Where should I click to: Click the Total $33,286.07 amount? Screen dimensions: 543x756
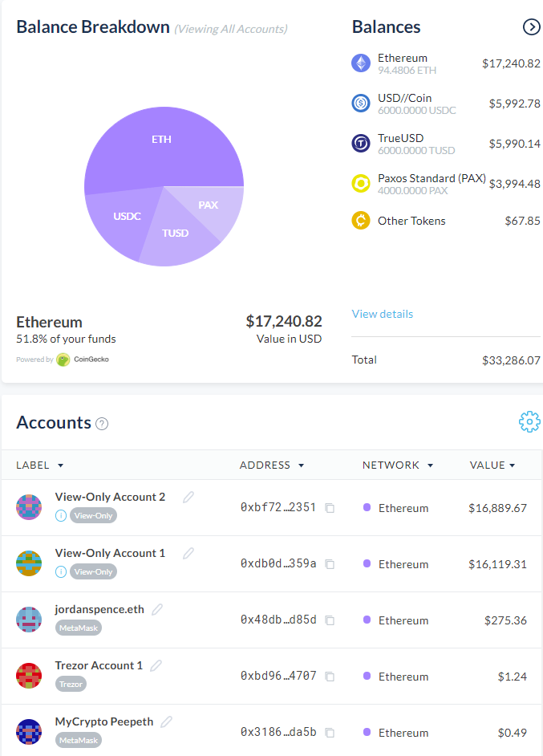[x=511, y=360]
